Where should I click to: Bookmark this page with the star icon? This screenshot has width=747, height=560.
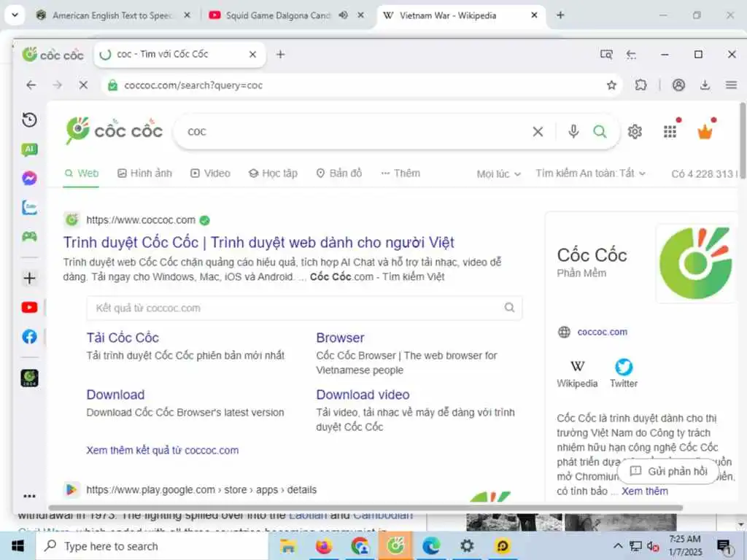611,85
